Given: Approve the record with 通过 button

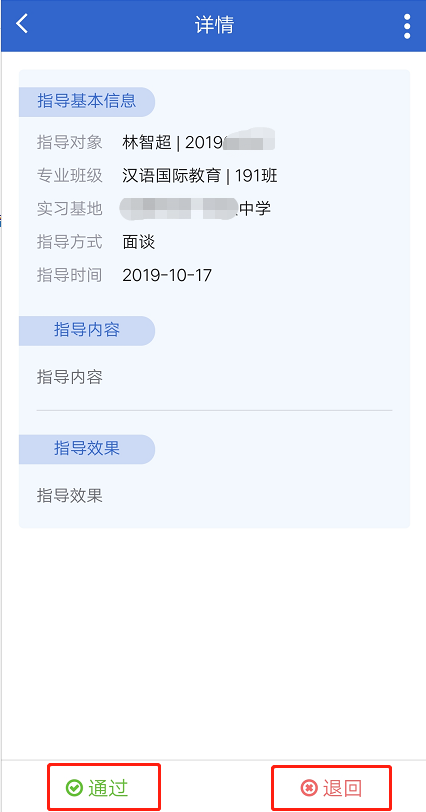Looking at the screenshot, I should pyautogui.click(x=104, y=787).
